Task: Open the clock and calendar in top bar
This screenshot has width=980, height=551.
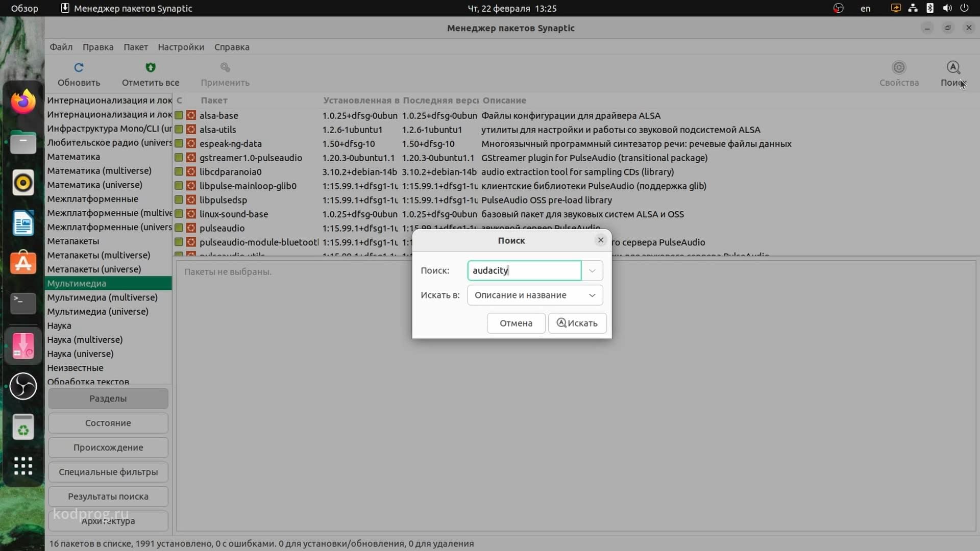Action: click(512, 8)
